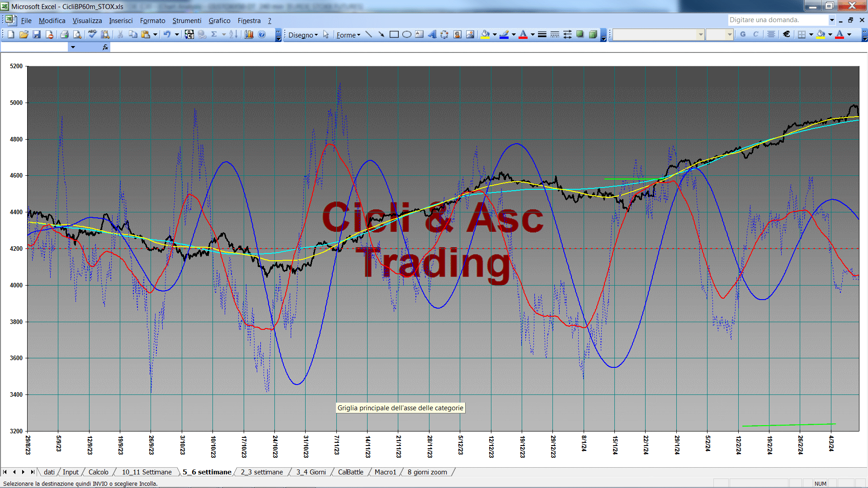Screen dimensions: 868x488
Task: Click the Print icon in the toolbar
Action: point(64,35)
